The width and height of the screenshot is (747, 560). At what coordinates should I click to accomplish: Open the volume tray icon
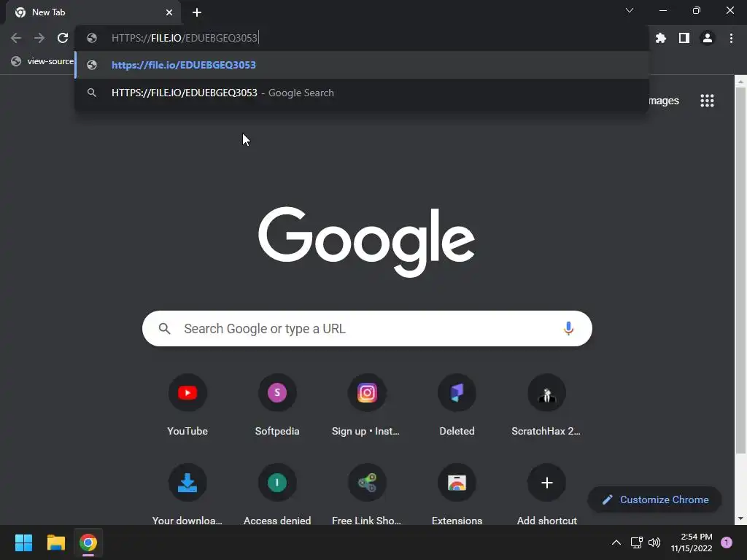pyautogui.click(x=654, y=542)
